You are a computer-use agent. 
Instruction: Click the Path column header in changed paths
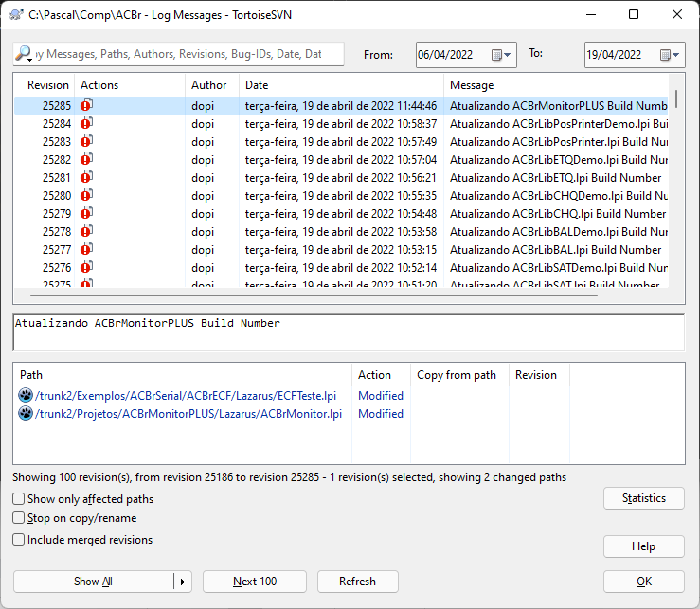[183, 375]
